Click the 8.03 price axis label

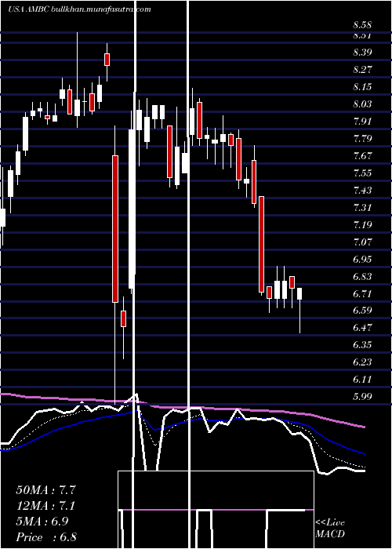362,104
